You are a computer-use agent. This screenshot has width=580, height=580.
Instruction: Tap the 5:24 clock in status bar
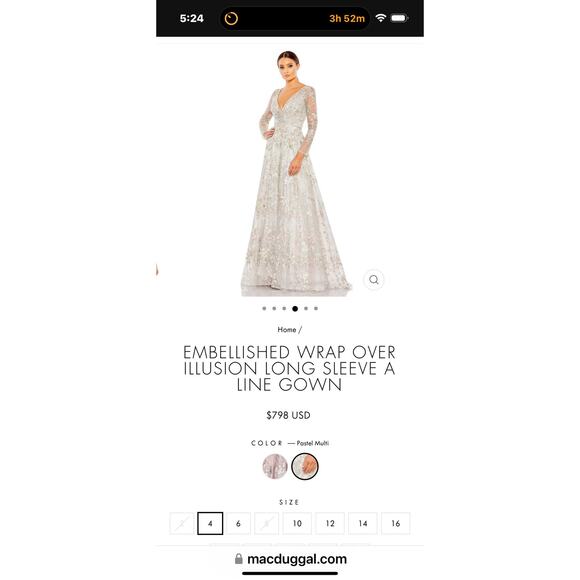click(192, 18)
